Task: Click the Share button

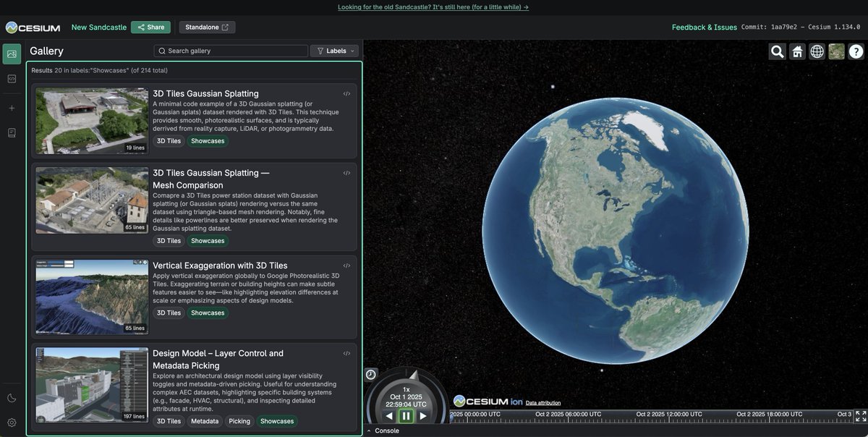Action: coord(150,27)
